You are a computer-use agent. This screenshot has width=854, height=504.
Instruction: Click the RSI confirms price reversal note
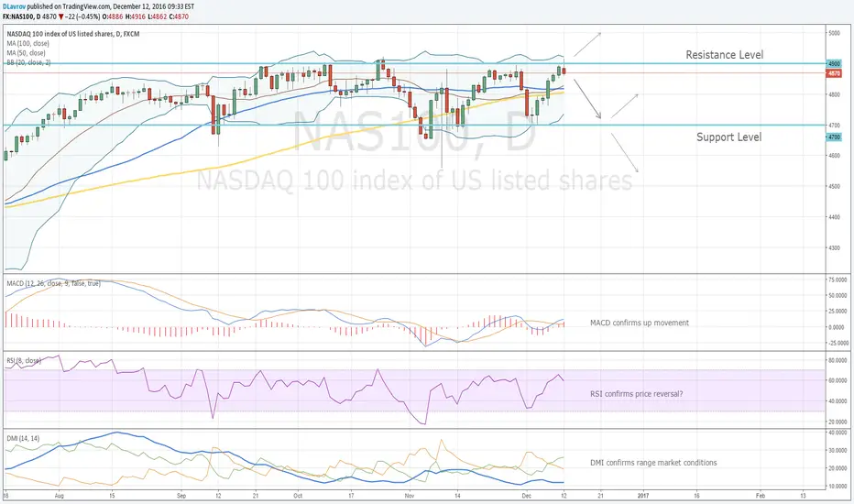636,393
